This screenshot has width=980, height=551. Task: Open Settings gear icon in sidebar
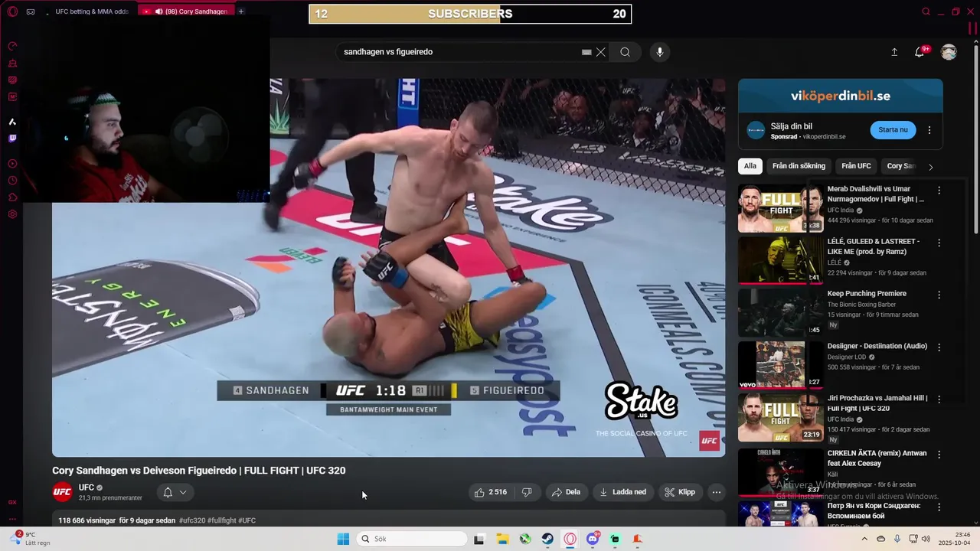[x=12, y=214]
